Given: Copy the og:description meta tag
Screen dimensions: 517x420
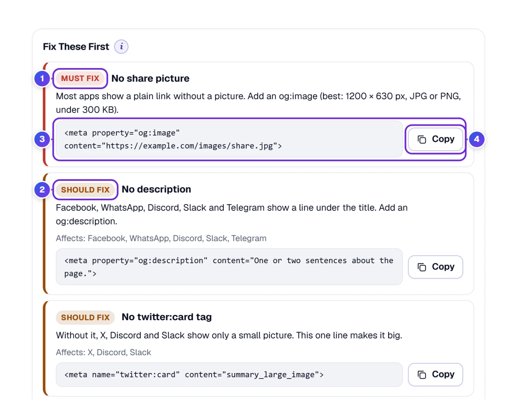Looking at the screenshot, I should (435, 267).
